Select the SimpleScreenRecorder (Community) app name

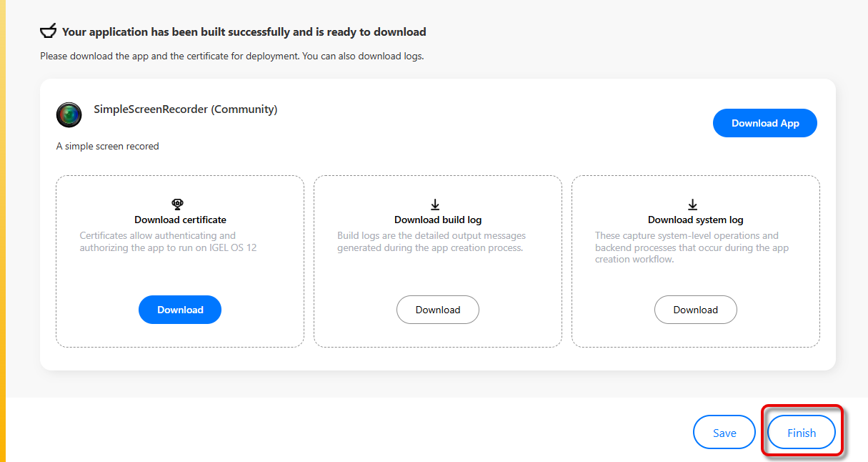click(x=186, y=109)
